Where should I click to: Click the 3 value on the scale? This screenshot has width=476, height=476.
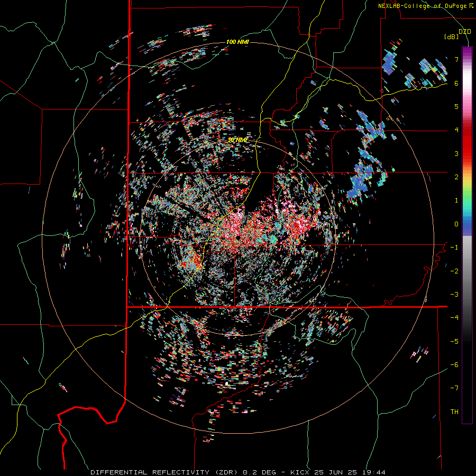(x=456, y=153)
